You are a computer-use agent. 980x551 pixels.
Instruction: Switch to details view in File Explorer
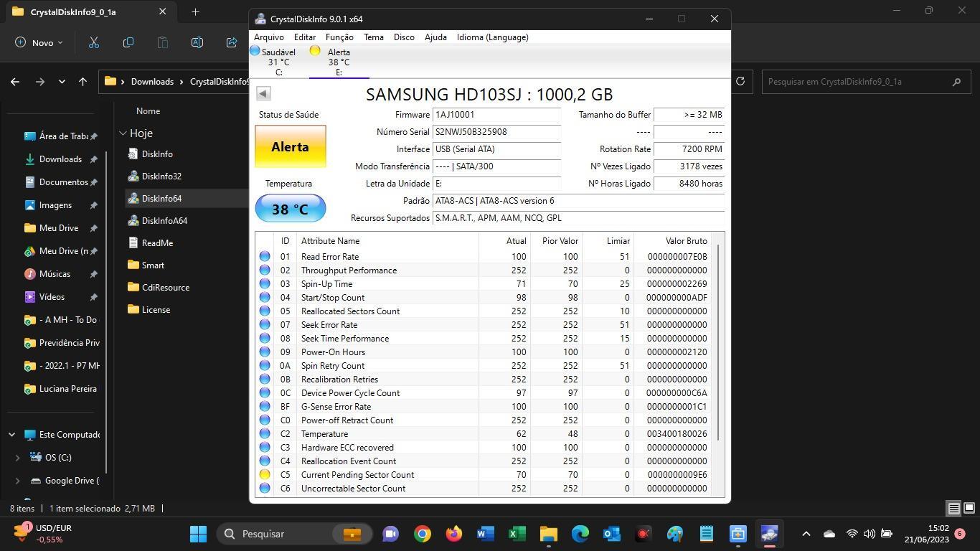(x=953, y=509)
